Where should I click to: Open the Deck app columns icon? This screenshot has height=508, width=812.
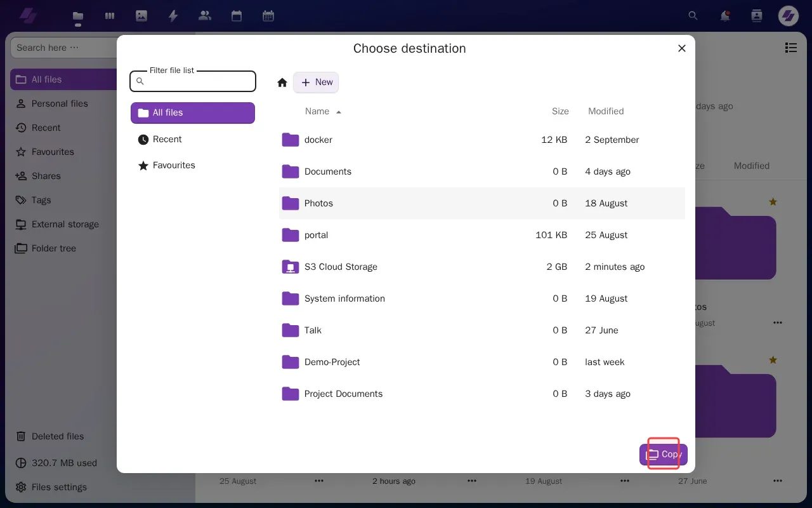109,16
